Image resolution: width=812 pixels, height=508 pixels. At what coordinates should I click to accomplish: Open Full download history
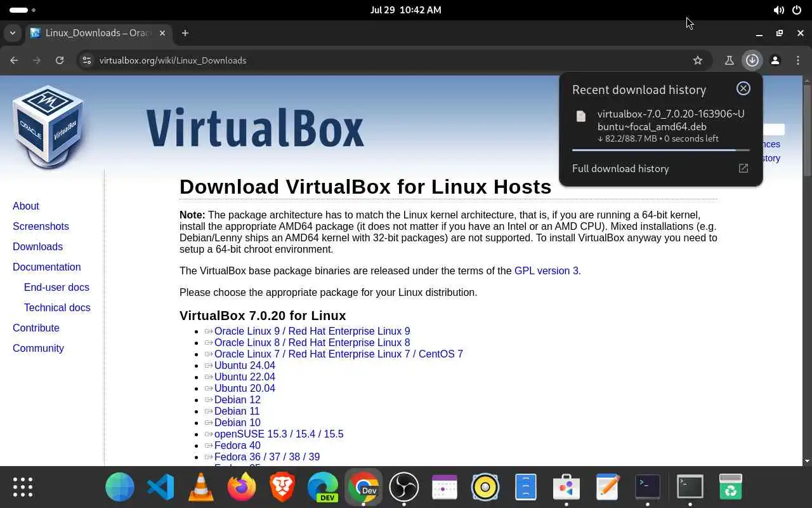coord(660,168)
